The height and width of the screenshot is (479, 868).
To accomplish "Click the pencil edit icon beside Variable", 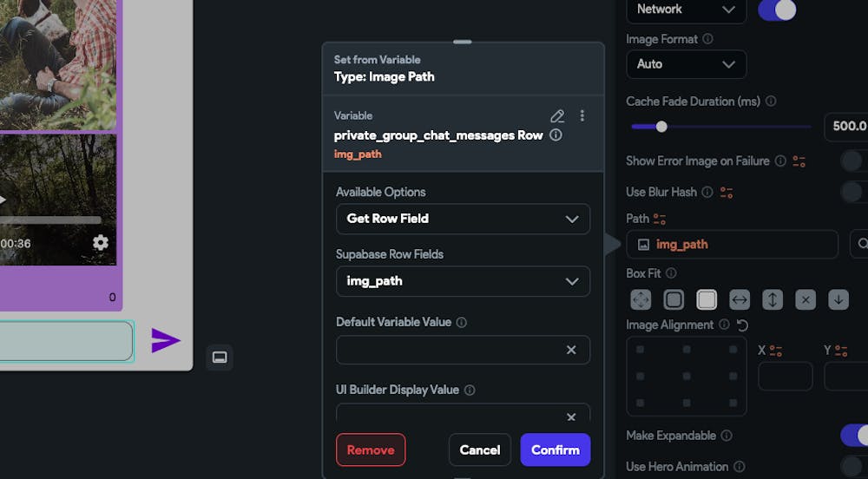I will click(557, 115).
